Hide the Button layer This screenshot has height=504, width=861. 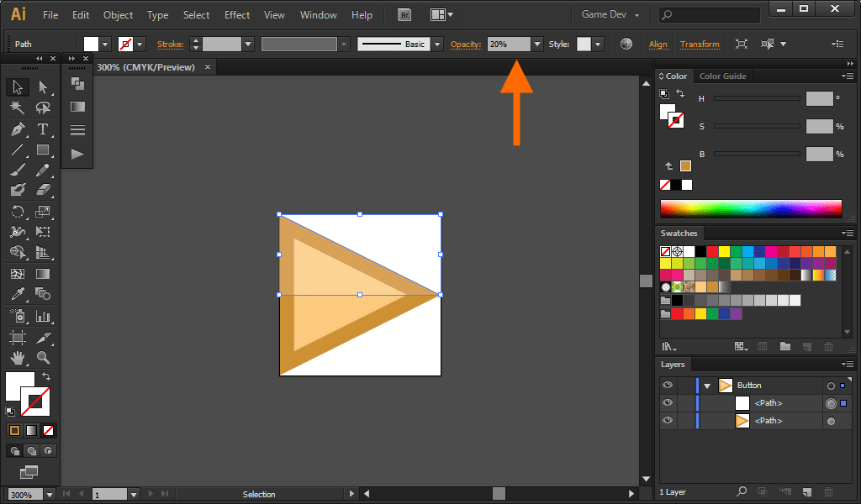coord(667,385)
